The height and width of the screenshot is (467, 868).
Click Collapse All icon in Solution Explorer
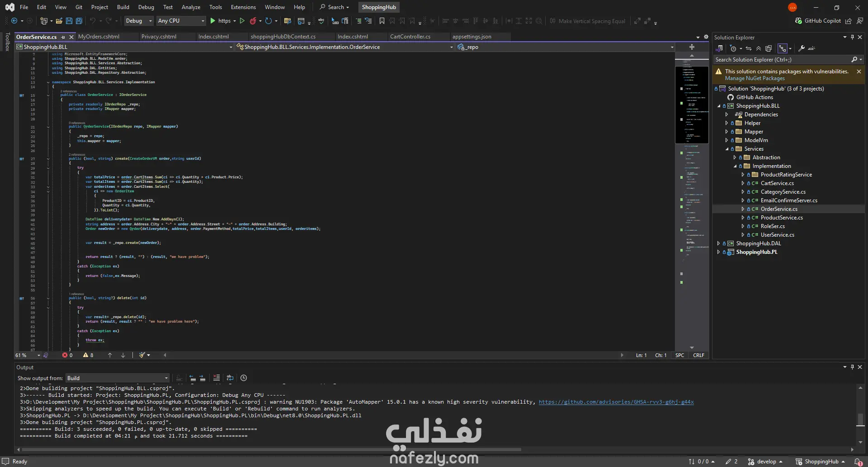[759, 48]
